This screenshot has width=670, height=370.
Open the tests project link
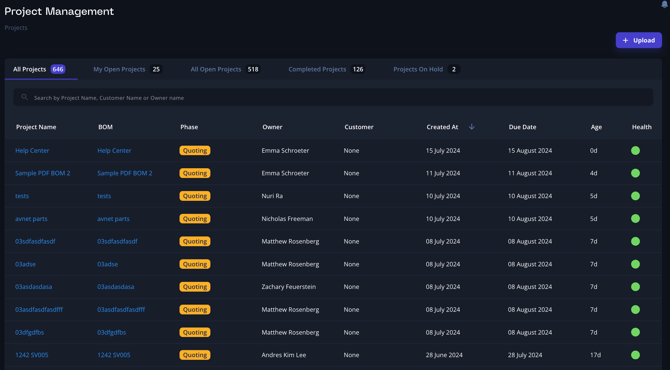point(22,196)
